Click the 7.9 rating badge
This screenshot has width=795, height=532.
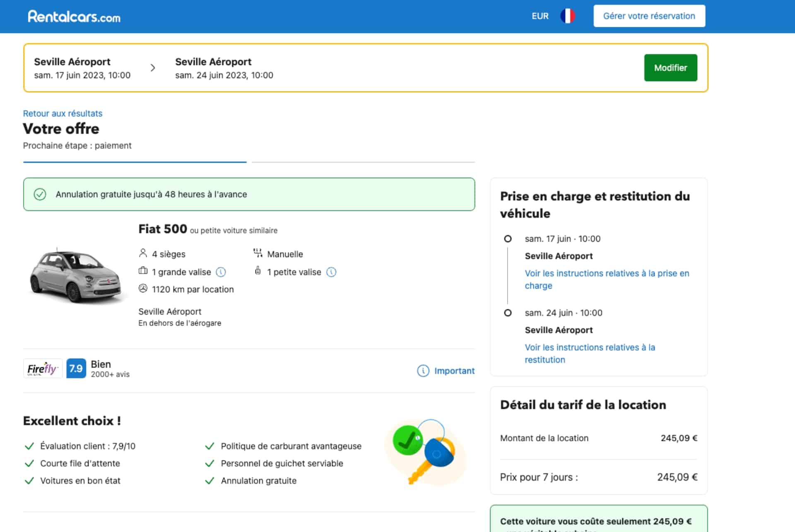point(76,368)
